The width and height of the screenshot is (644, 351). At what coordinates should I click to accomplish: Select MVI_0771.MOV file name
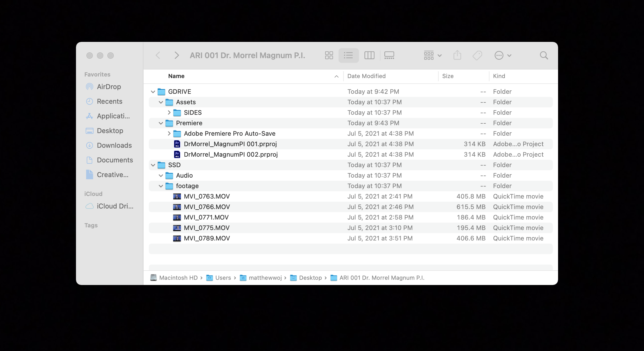pyautogui.click(x=206, y=217)
